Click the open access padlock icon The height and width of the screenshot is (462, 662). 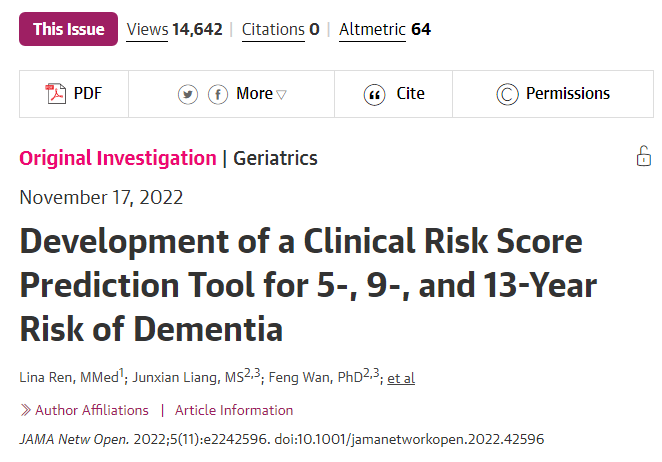coord(644,156)
